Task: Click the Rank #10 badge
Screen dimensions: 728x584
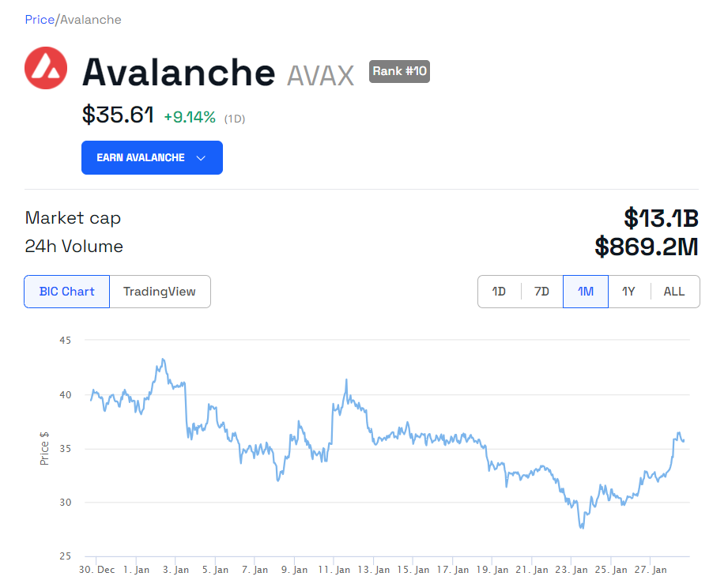Action: pyautogui.click(x=399, y=71)
